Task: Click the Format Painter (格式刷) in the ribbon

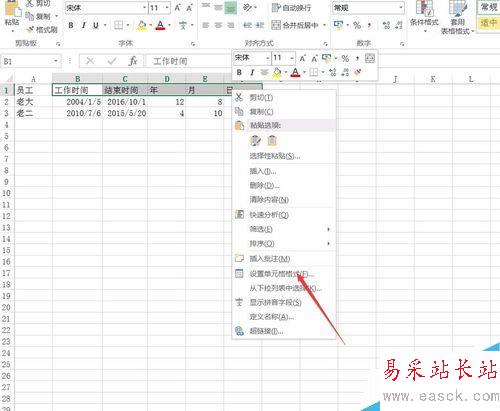Action: tap(41, 30)
